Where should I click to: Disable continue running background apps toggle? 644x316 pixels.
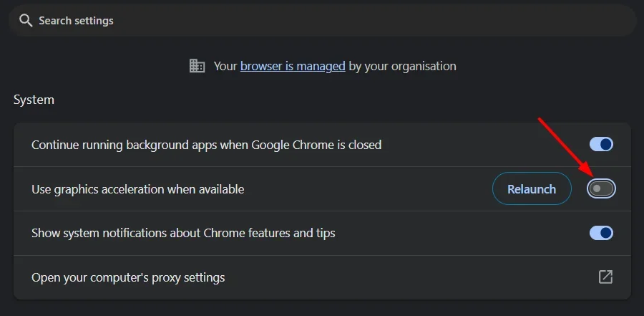coord(601,145)
